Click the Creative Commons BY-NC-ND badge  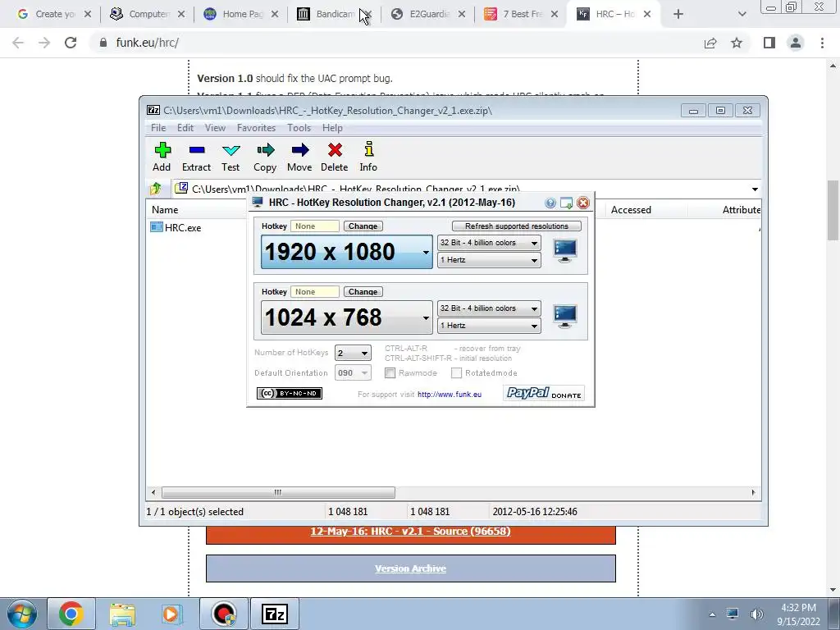click(290, 393)
